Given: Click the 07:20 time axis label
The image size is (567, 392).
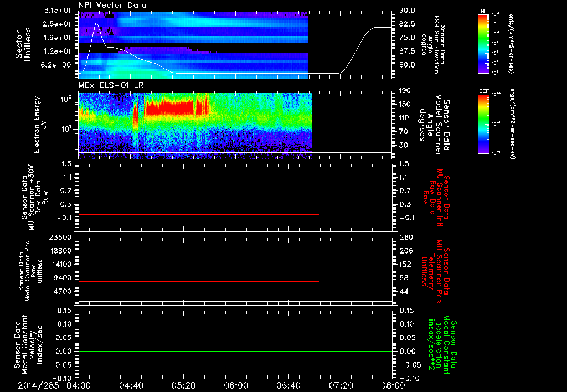Looking at the screenshot, I should click(x=341, y=385).
